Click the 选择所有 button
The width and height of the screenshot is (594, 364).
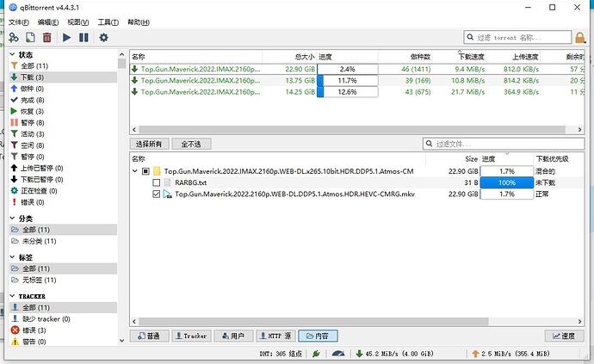tap(149, 144)
